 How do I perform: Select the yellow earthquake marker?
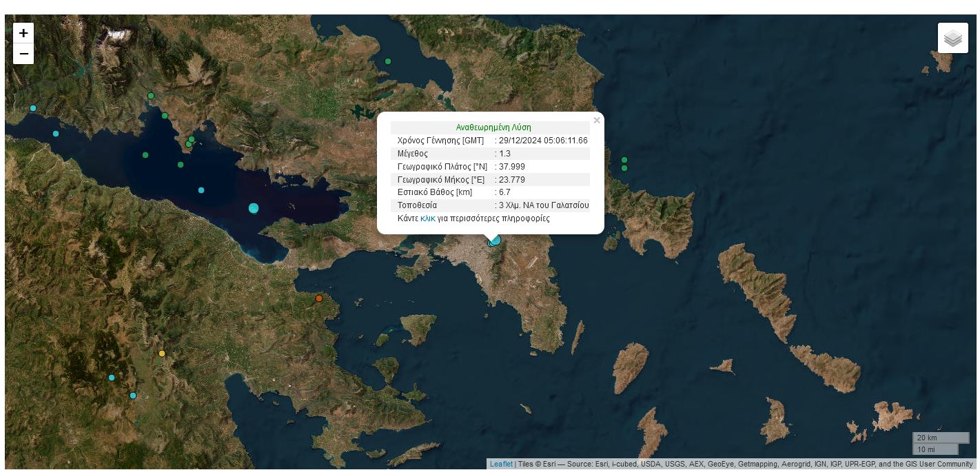(x=162, y=354)
